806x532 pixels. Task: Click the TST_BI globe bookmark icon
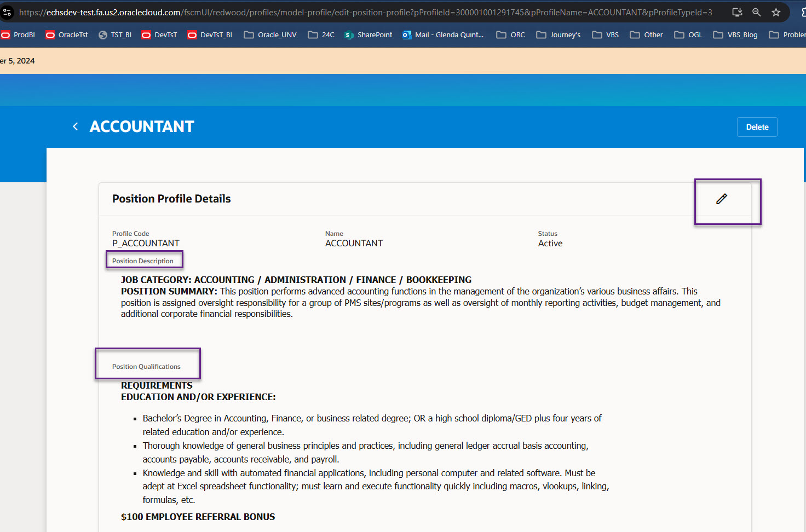(103, 34)
